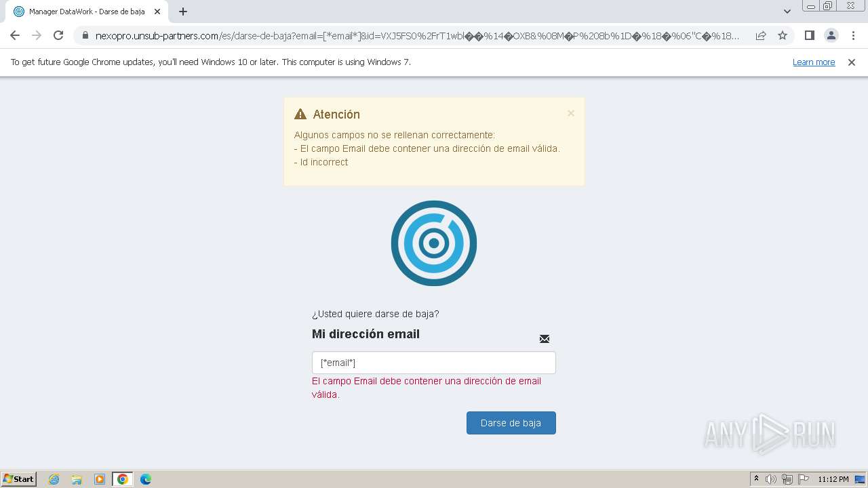
Task: Close the Manager DataWork tab
Action: click(x=157, y=12)
